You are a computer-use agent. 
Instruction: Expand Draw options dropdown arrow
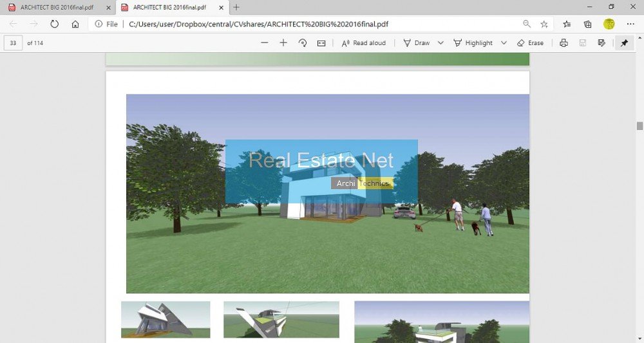pos(440,42)
